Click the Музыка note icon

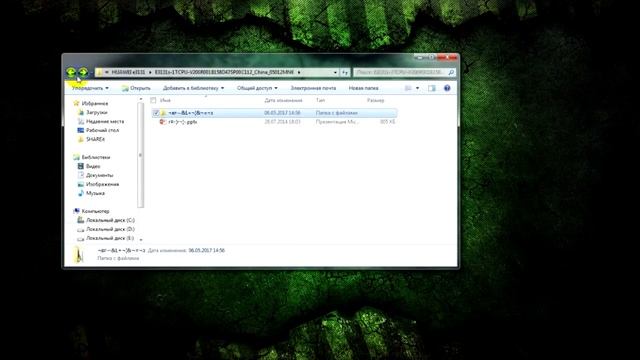coord(81,193)
